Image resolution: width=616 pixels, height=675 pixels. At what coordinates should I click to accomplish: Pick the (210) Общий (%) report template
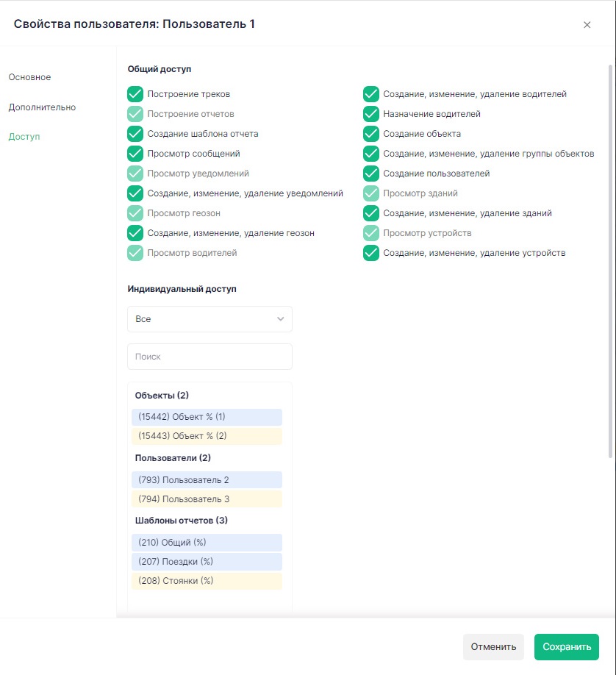click(x=207, y=543)
